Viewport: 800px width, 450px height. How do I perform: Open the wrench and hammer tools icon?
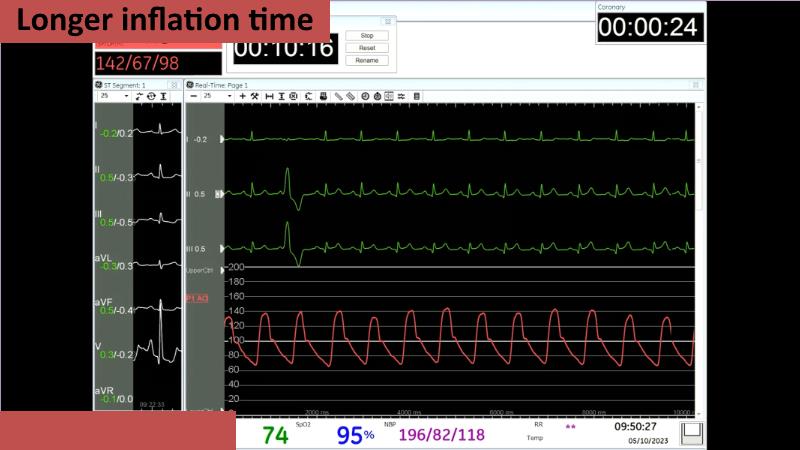255,96
